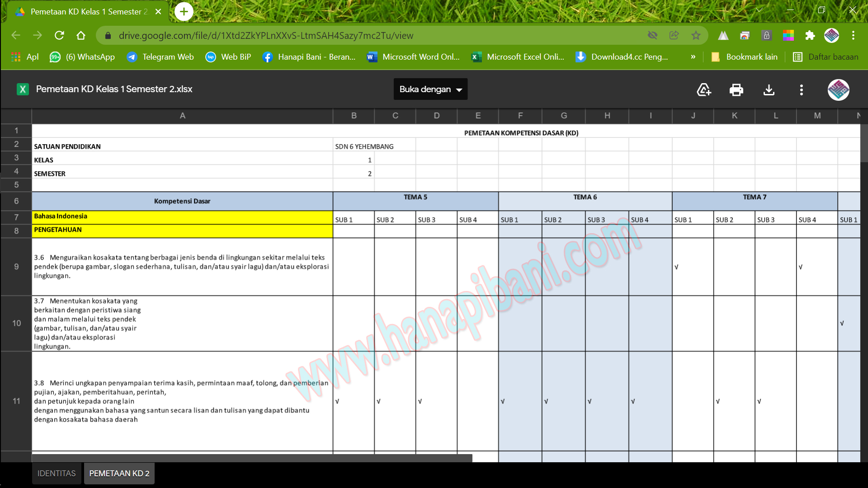Switch to the IDENTITAS sheet tab
The height and width of the screenshot is (488, 868).
pos(57,473)
